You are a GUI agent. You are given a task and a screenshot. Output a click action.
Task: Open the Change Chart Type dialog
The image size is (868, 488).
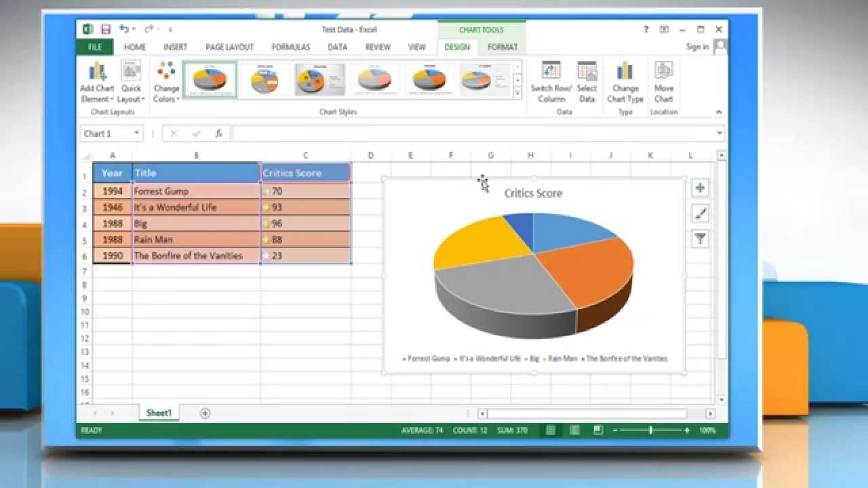pyautogui.click(x=625, y=82)
